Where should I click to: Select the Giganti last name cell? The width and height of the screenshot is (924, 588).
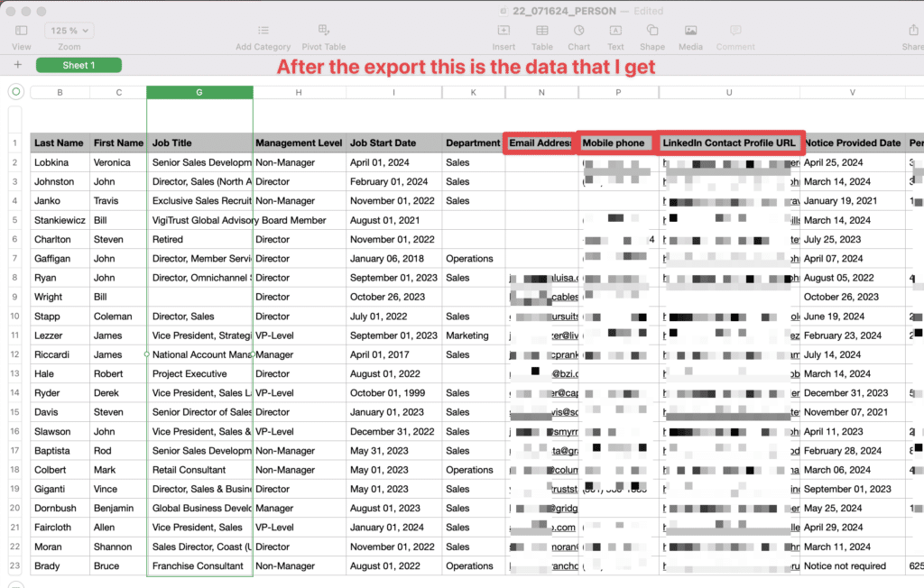click(60, 489)
